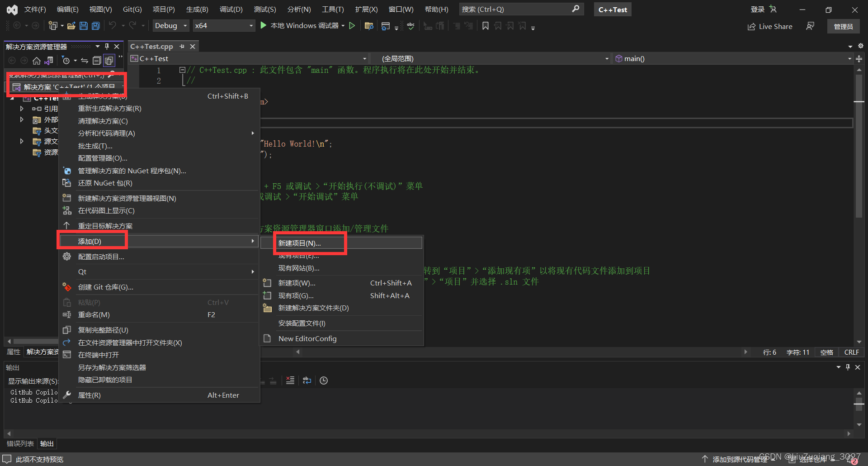Click the pending changes filter clock icon
The height and width of the screenshot is (466, 868).
click(x=66, y=60)
